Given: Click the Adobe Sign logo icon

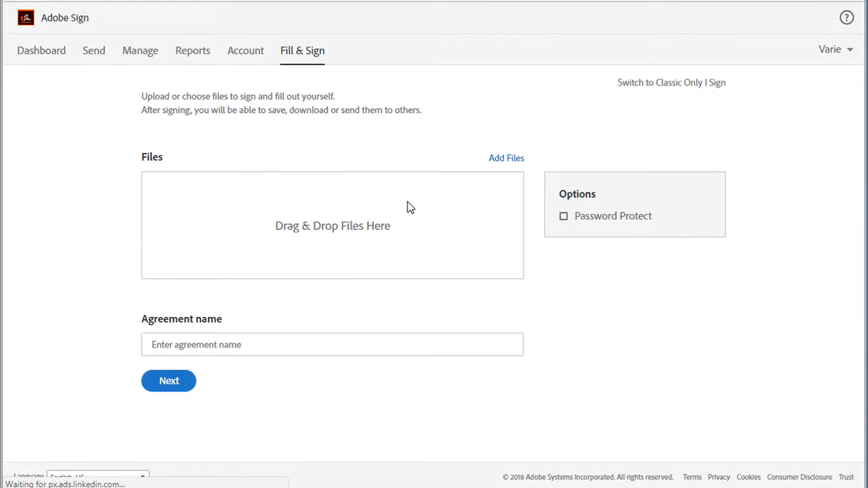Looking at the screenshot, I should (x=26, y=18).
